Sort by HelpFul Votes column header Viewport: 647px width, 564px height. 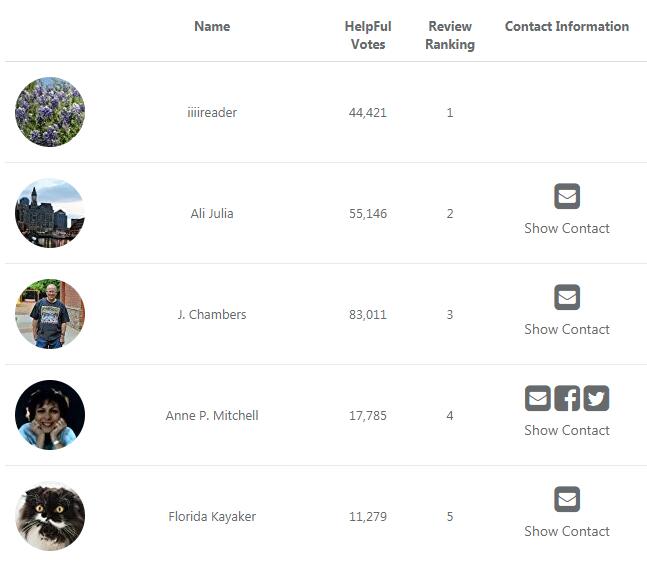tap(368, 35)
